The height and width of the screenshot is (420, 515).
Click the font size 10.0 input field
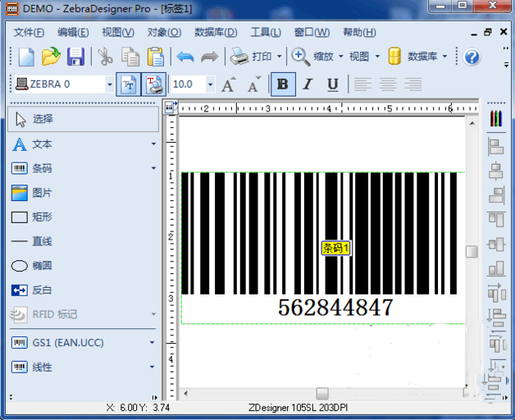187,84
